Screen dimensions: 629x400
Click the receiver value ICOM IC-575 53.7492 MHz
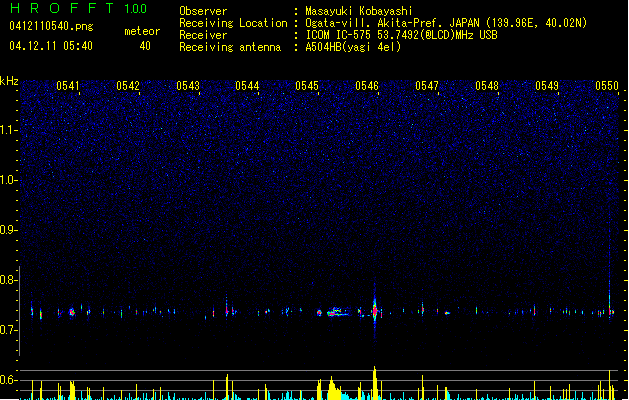(401, 35)
